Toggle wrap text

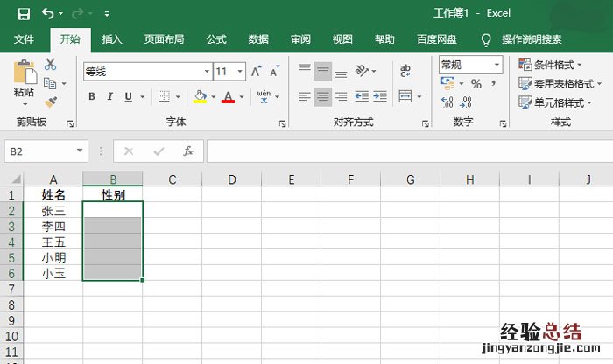click(x=405, y=70)
